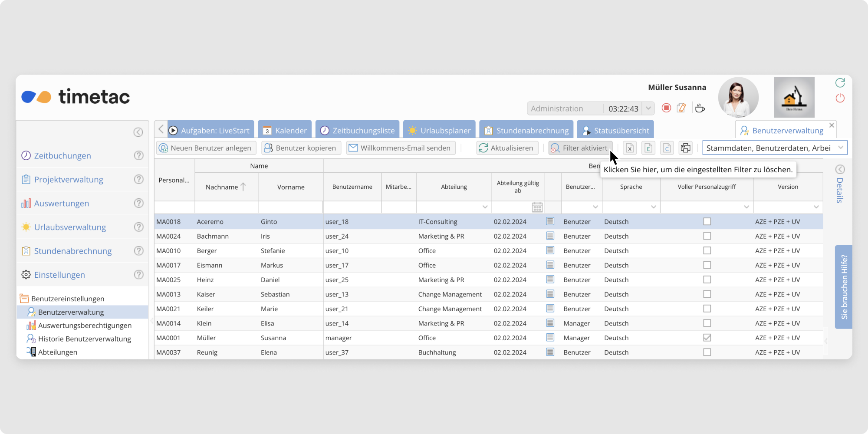Click the print icon in toolbar
The width and height of the screenshot is (868, 434).
coord(685,148)
